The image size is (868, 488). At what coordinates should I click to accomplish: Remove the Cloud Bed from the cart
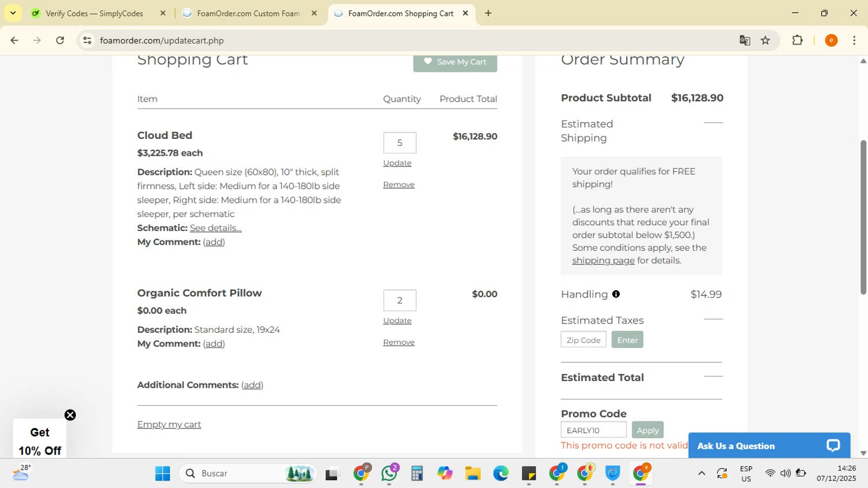[x=399, y=185]
